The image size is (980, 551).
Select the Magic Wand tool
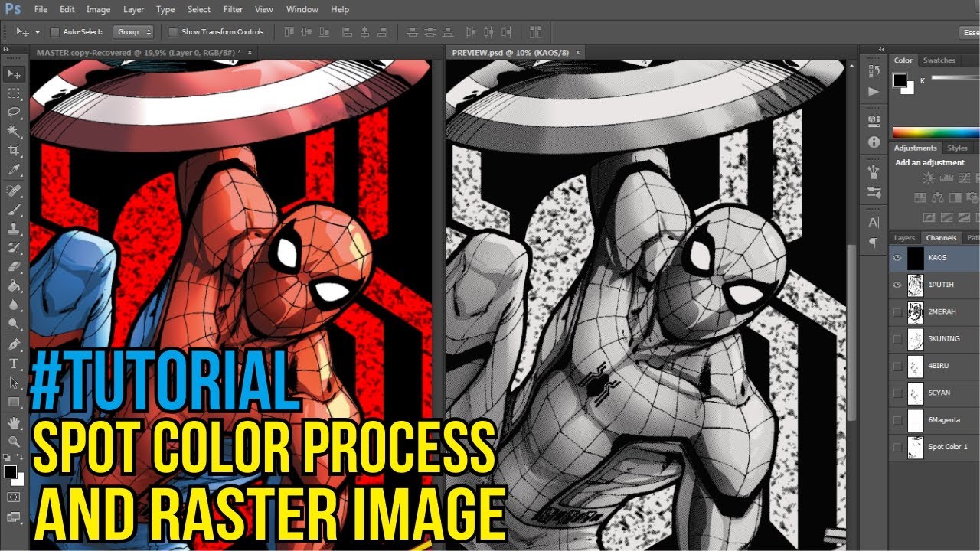14,131
